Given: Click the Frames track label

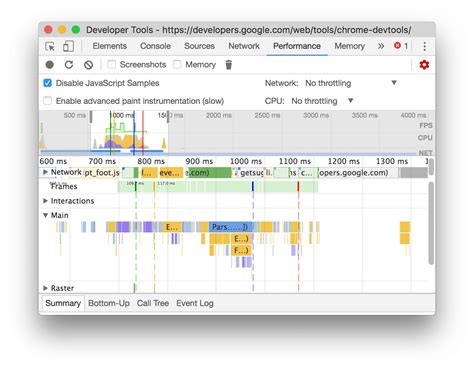Looking at the screenshot, I should [x=64, y=186].
